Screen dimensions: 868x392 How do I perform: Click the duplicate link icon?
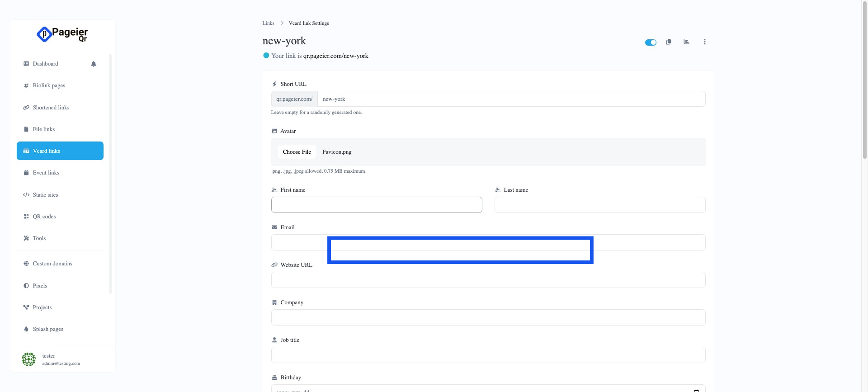click(x=668, y=42)
